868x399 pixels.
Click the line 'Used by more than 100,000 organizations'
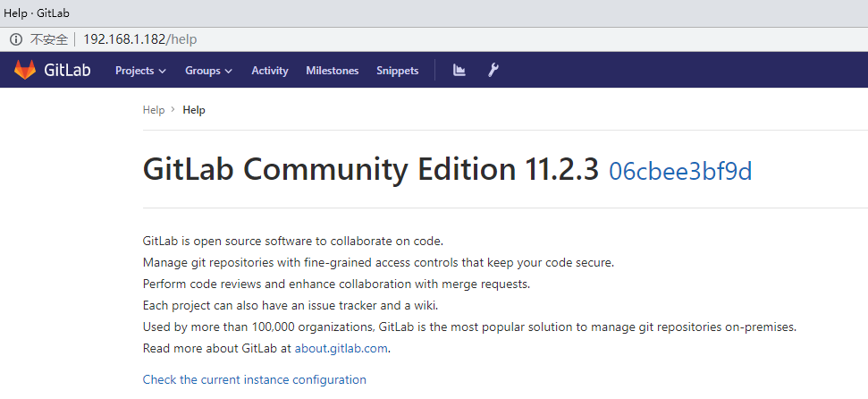point(469,327)
